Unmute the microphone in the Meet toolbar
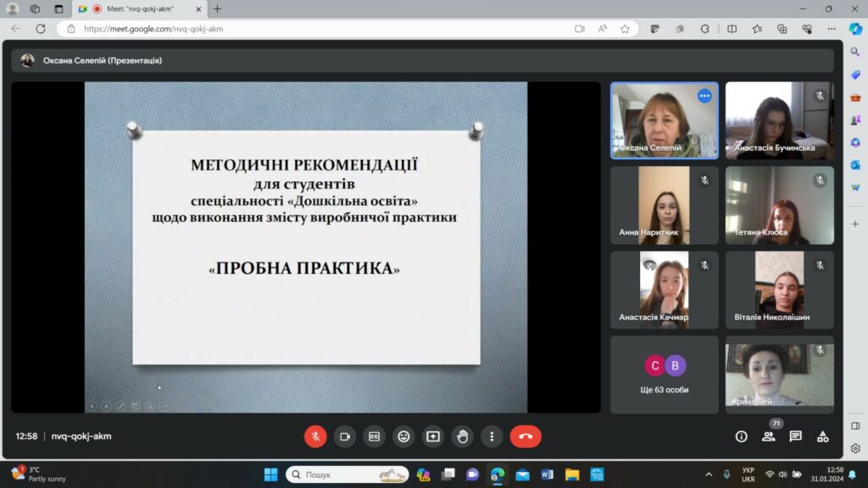This screenshot has height=488, width=868. [x=315, y=436]
